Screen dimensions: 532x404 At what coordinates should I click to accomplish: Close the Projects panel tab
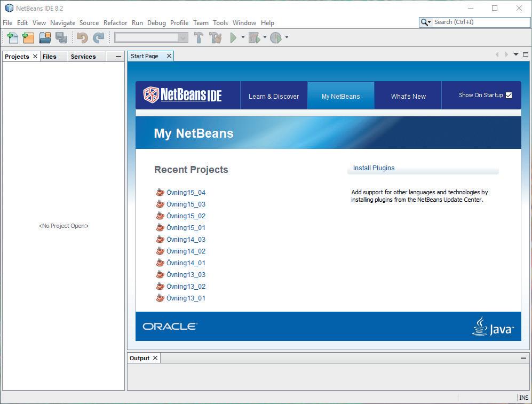(x=35, y=57)
